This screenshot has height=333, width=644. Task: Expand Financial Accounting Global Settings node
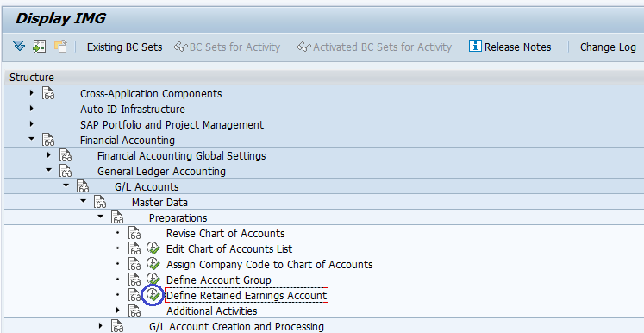click(49, 155)
